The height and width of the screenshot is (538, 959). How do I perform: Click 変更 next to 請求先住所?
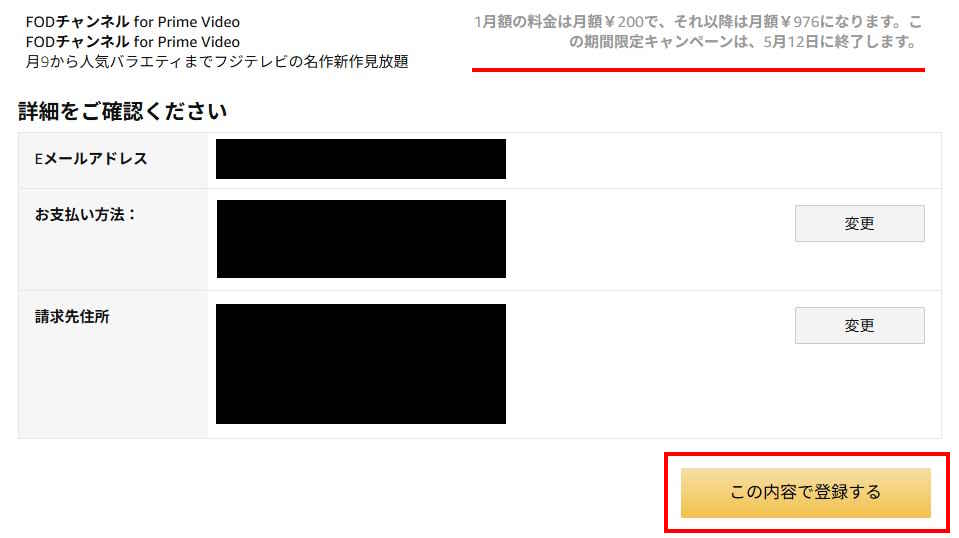click(859, 325)
